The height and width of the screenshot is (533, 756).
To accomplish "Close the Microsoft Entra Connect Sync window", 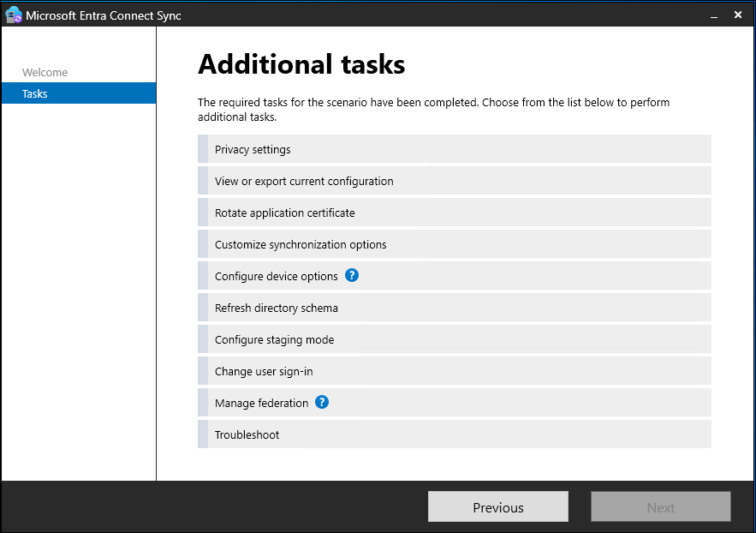I will [738, 15].
